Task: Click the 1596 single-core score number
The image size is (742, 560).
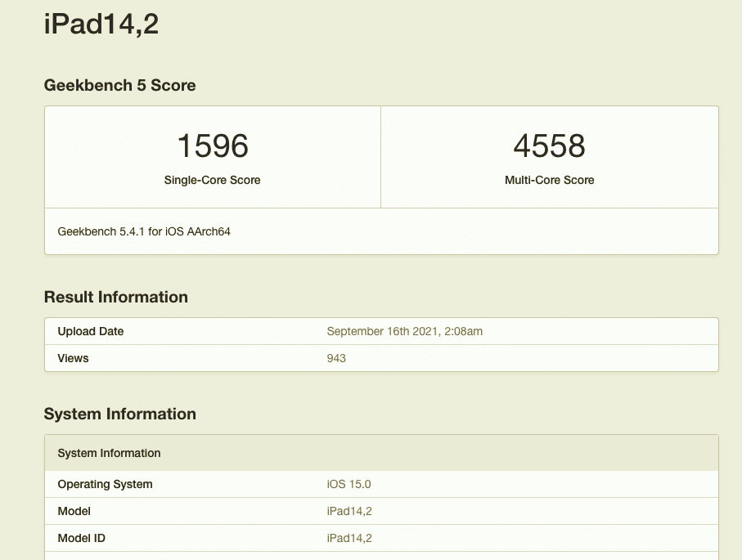Action: tap(213, 146)
